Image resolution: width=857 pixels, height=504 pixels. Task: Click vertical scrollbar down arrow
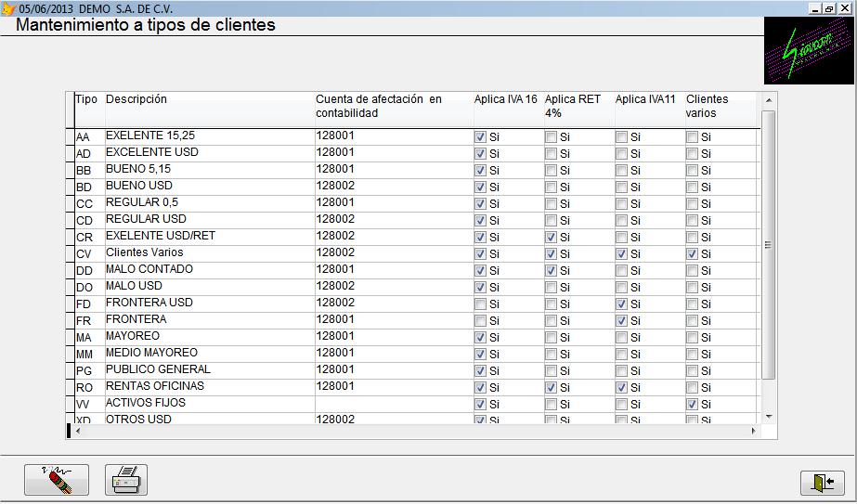[769, 417]
